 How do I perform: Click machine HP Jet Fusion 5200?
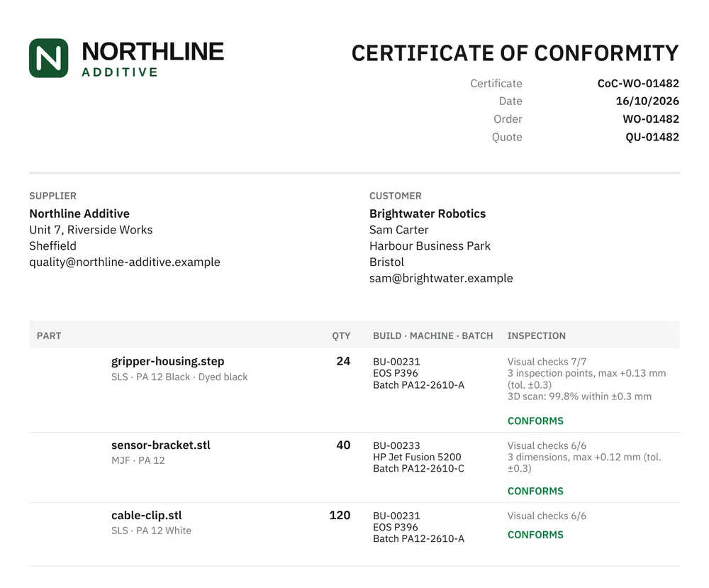point(417,457)
